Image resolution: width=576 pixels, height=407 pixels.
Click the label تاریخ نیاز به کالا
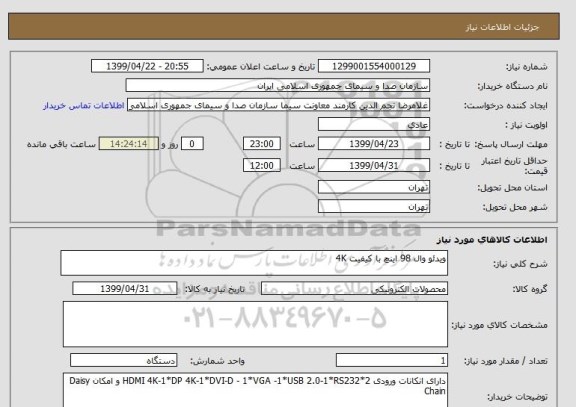tap(214, 289)
